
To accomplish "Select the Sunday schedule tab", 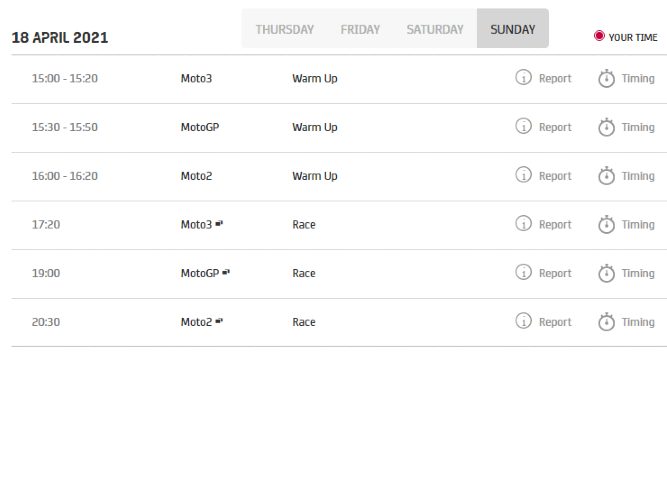I will pyautogui.click(x=512, y=30).
